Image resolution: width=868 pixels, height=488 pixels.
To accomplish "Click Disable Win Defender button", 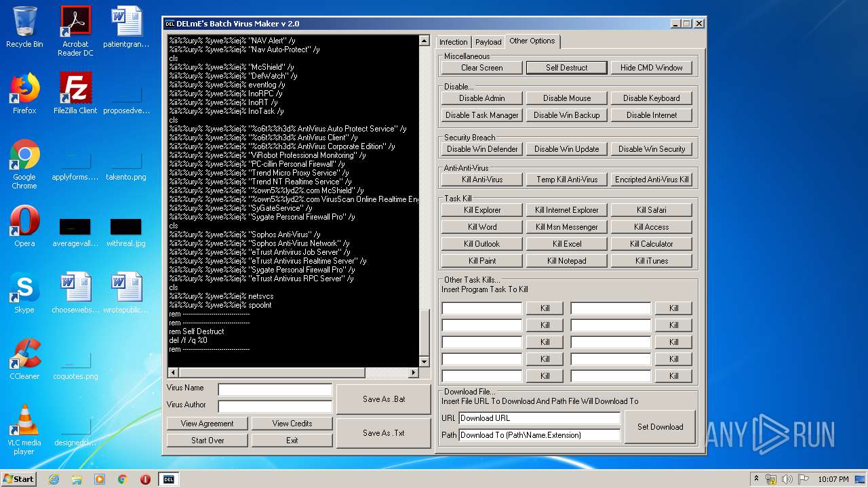I will coord(482,149).
